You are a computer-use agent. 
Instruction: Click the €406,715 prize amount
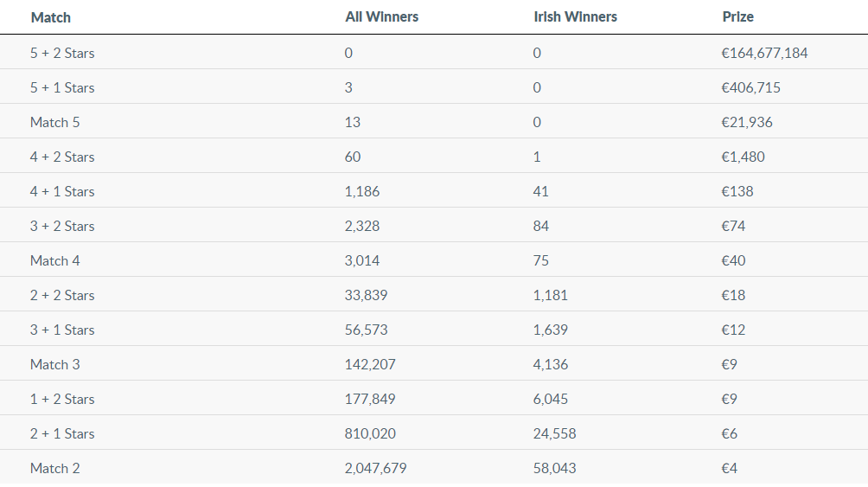click(x=750, y=87)
